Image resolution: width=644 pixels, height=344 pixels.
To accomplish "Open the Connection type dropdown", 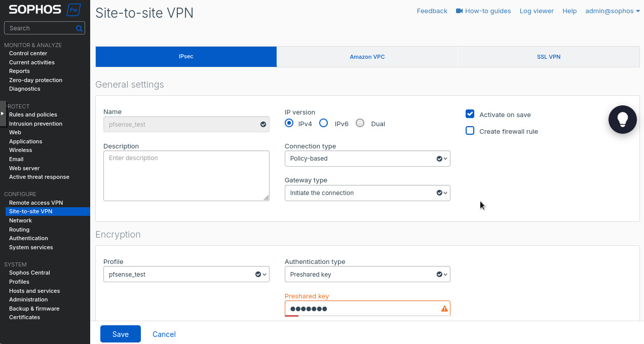I will tap(367, 159).
